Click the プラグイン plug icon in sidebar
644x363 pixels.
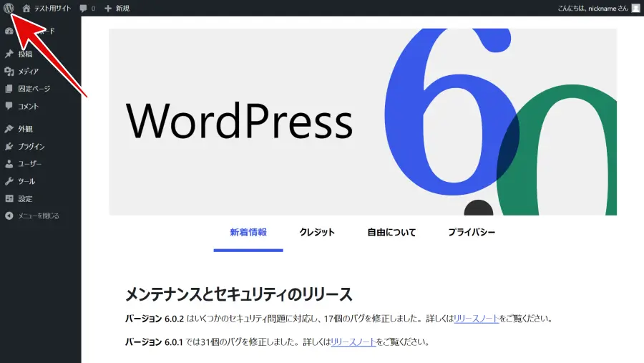pyautogui.click(x=9, y=146)
